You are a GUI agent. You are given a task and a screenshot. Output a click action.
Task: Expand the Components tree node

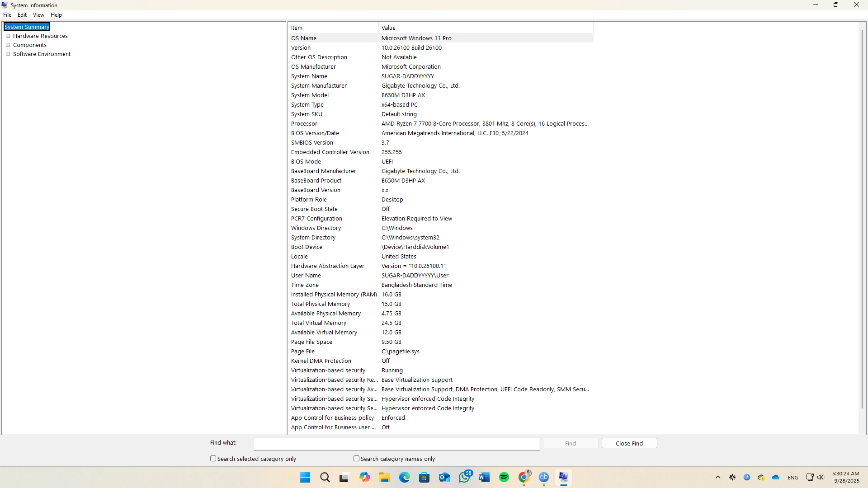click(8, 45)
